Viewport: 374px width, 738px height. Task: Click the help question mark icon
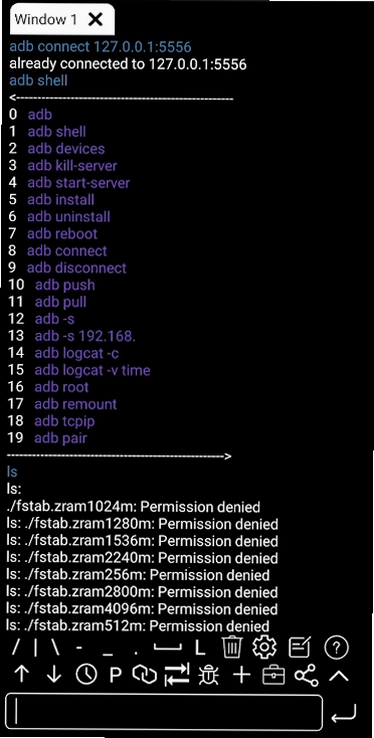click(336, 648)
